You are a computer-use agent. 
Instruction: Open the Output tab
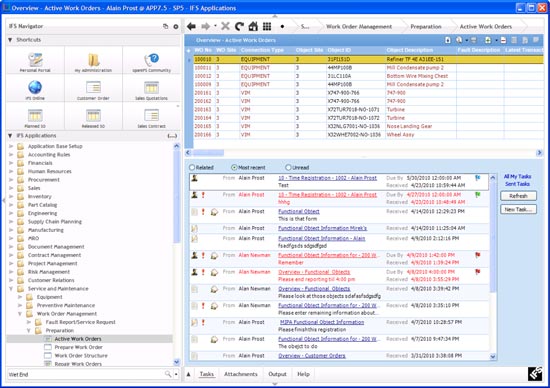[277, 374]
